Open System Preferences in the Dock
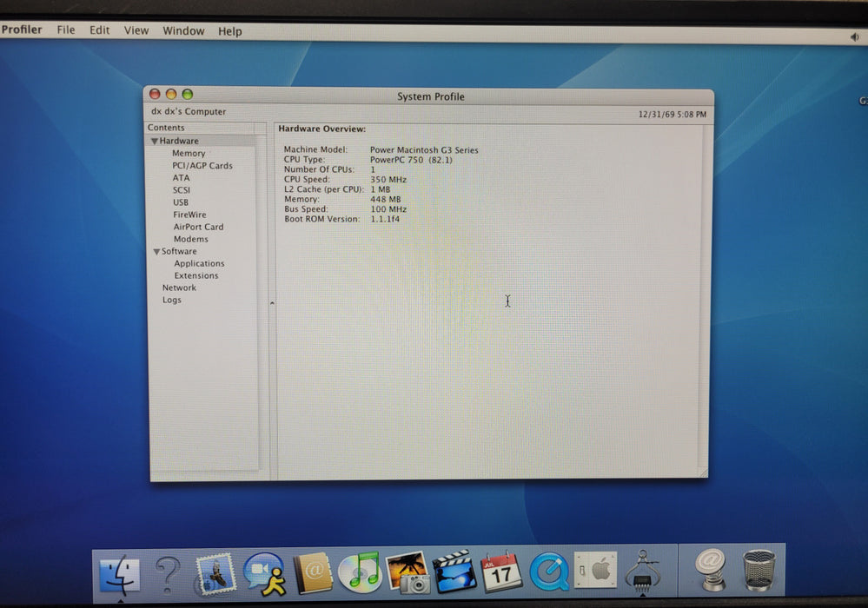The height and width of the screenshot is (608, 868). click(x=596, y=570)
